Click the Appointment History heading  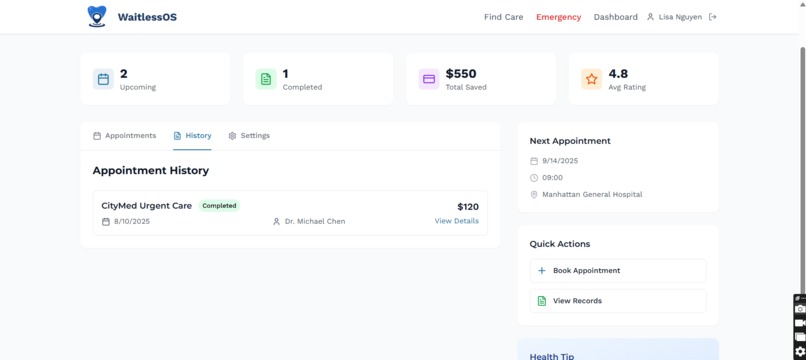(151, 171)
